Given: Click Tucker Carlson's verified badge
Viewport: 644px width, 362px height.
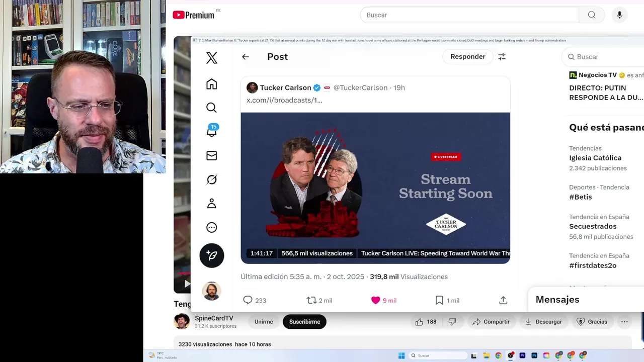Looking at the screenshot, I should pos(317,87).
